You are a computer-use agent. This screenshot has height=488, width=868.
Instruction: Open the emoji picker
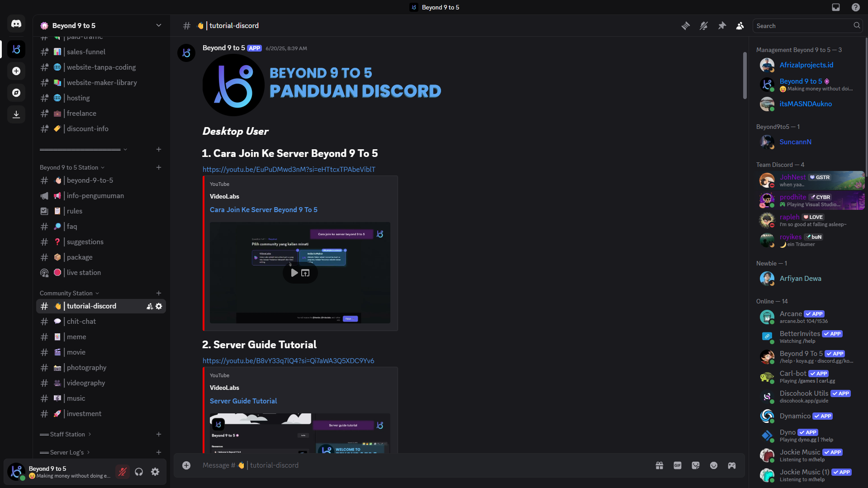click(x=714, y=465)
